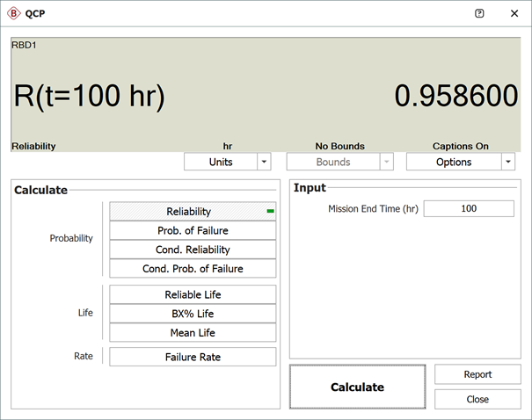Select Cond. Prob. of Failure option

[x=193, y=269]
